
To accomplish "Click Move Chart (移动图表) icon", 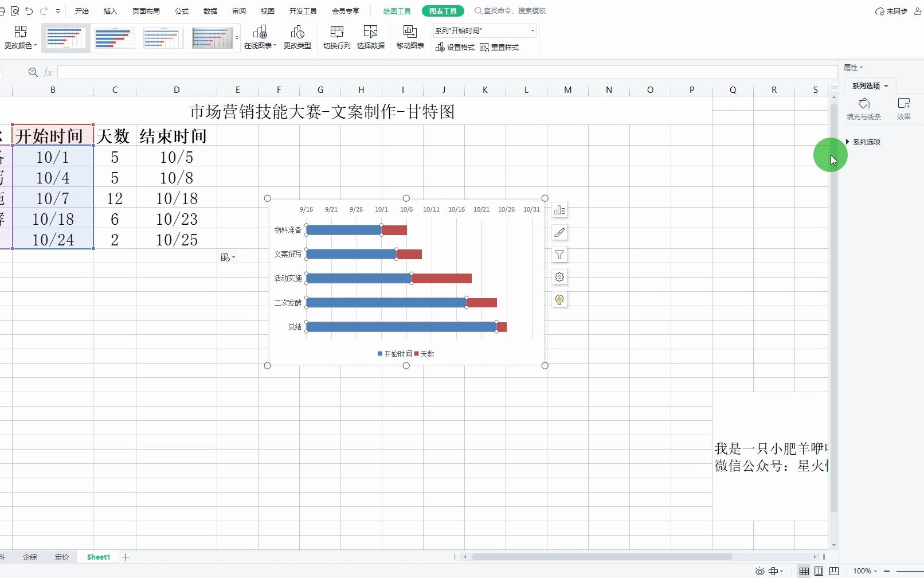I will (x=410, y=37).
